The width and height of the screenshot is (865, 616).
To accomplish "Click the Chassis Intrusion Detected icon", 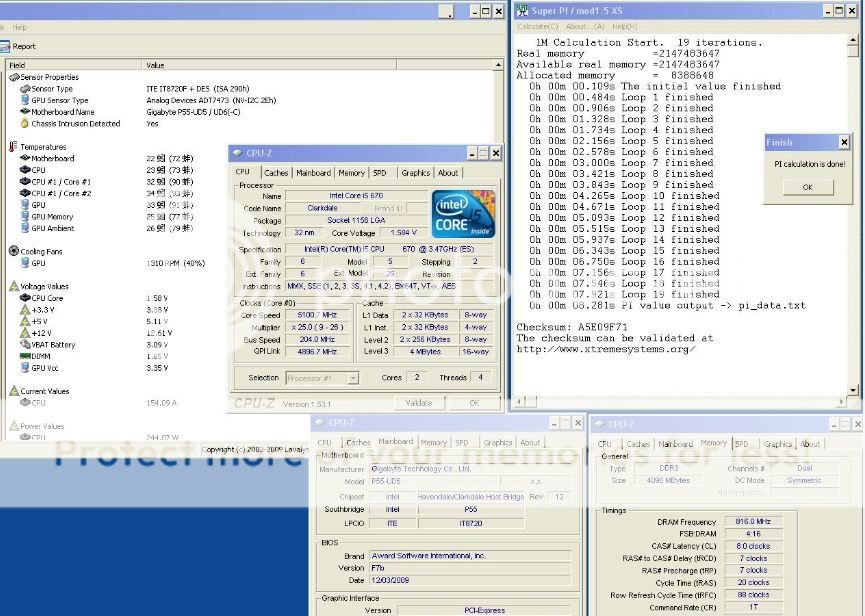I will (24, 124).
